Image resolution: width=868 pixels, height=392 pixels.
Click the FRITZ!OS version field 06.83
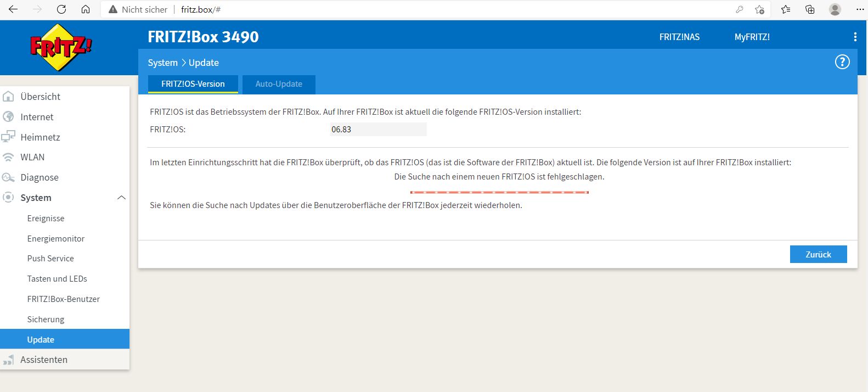click(x=378, y=130)
